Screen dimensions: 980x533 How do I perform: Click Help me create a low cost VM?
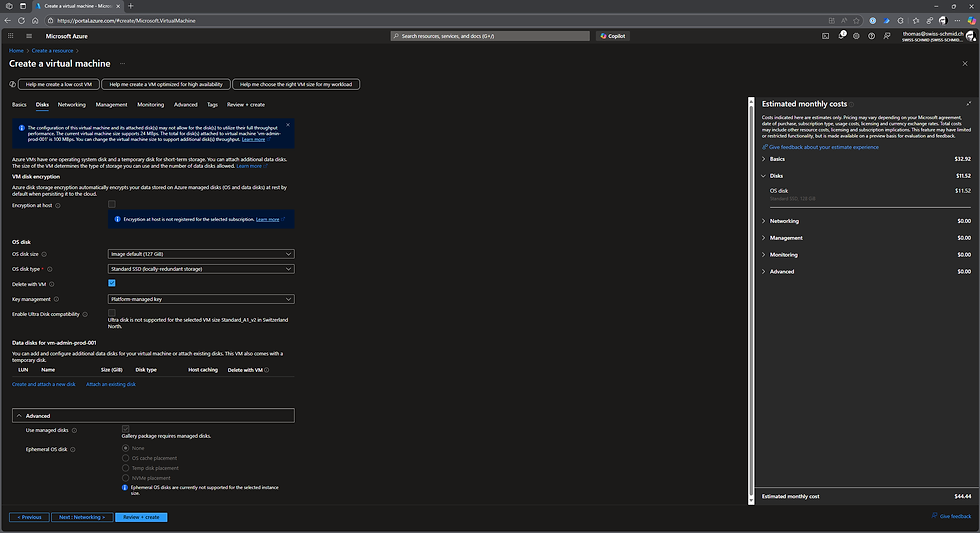(59, 84)
